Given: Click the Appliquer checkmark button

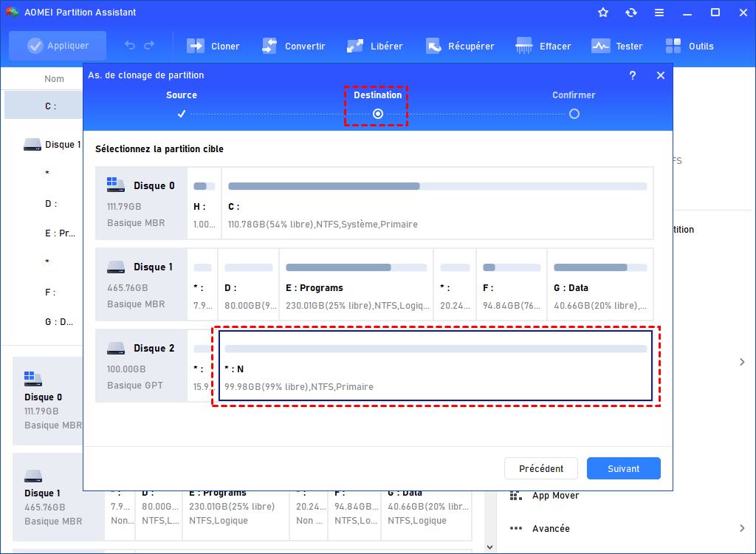Looking at the screenshot, I should [x=58, y=46].
